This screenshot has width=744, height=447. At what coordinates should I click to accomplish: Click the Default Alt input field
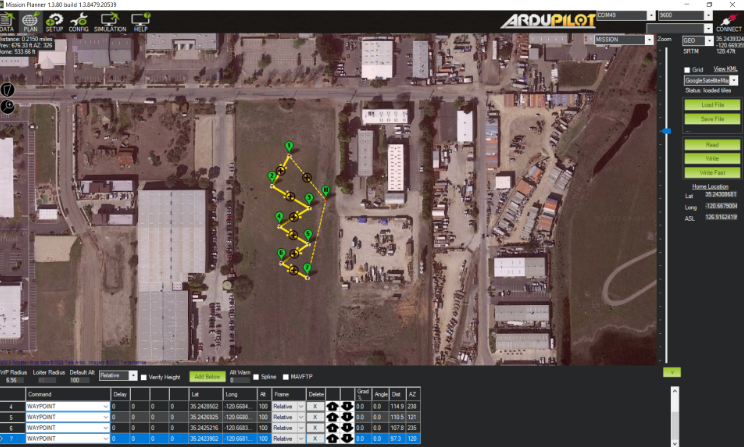pos(82,380)
